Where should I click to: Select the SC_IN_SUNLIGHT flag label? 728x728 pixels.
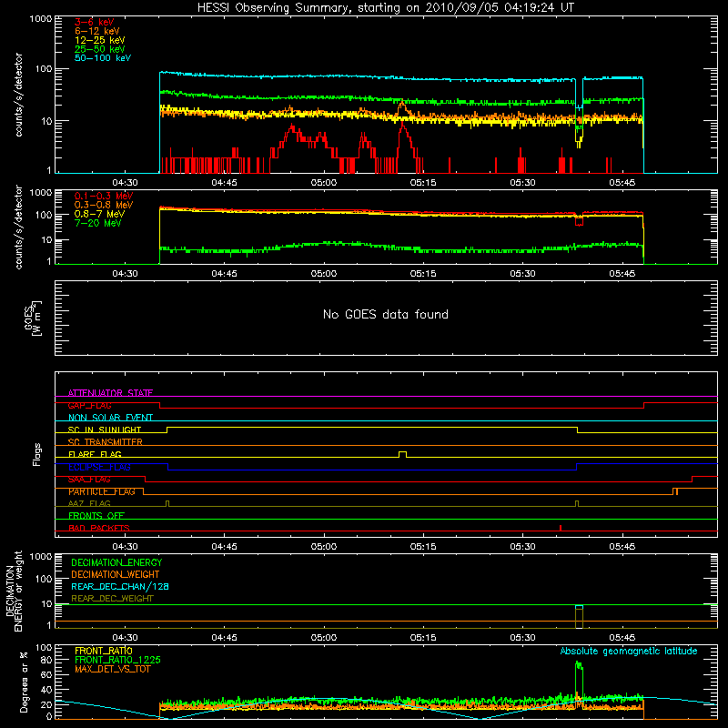coord(105,430)
